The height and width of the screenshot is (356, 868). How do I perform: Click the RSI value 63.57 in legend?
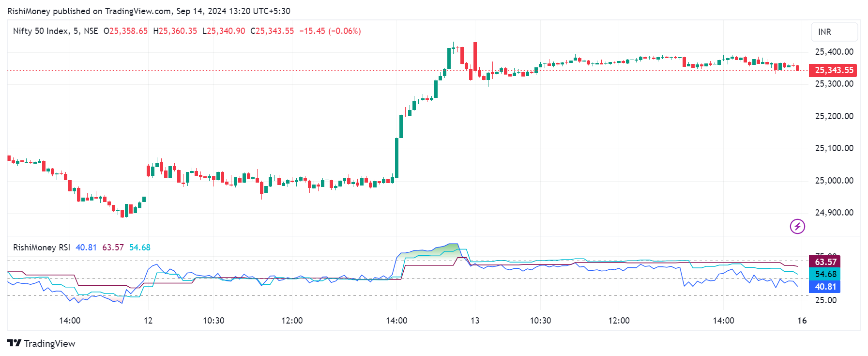coord(113,248)
